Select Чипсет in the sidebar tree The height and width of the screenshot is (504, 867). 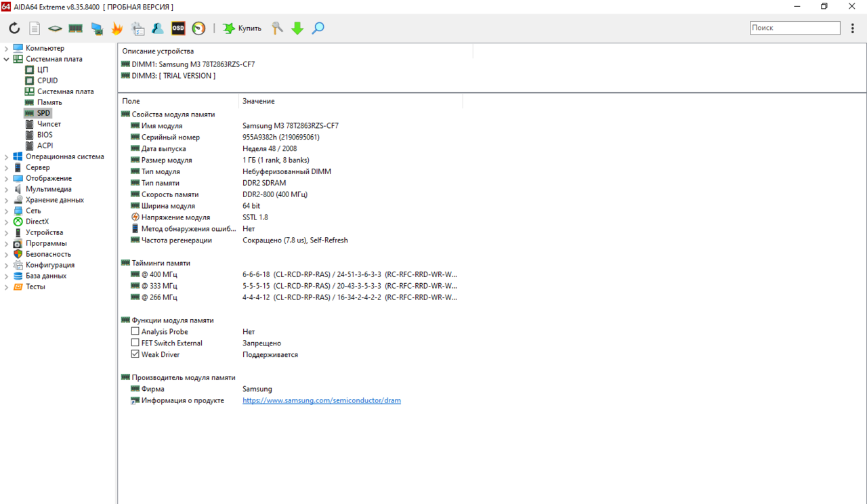coord(49,124)
